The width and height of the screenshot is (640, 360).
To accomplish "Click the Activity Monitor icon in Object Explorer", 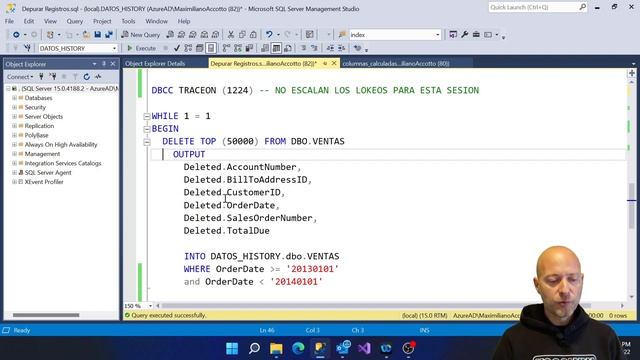I will [98, 76].
